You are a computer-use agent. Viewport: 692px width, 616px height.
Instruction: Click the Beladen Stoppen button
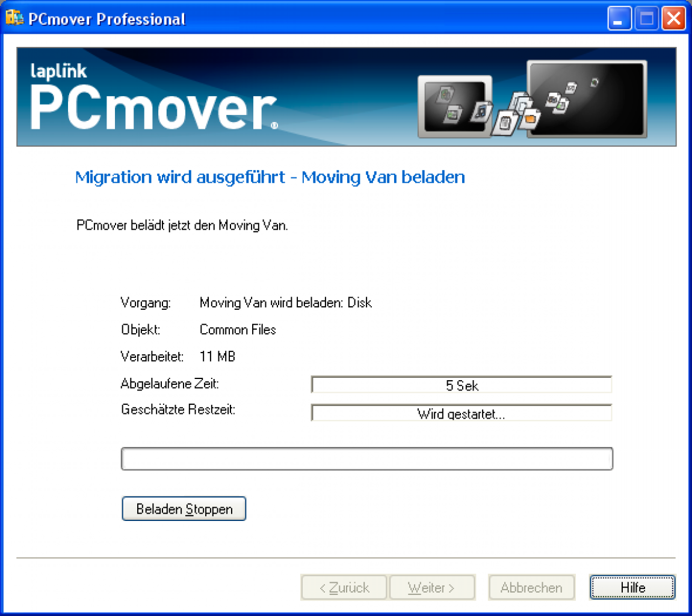click(x=184, y=509)
